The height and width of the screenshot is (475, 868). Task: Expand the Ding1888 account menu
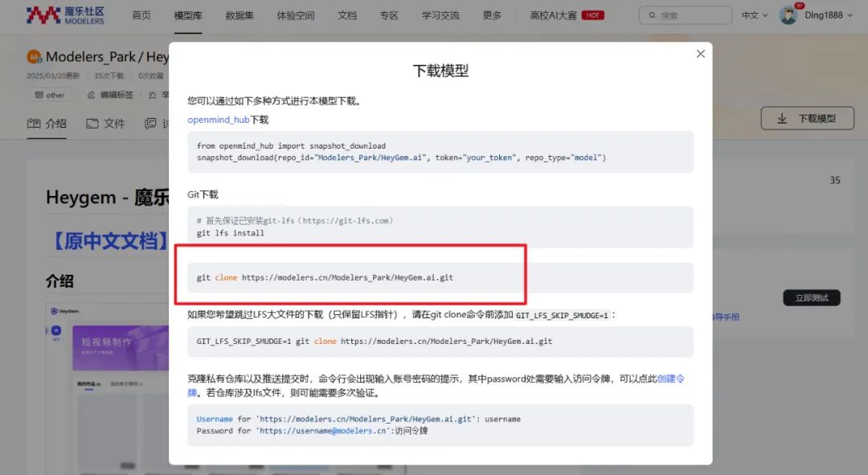click(829, 15)
